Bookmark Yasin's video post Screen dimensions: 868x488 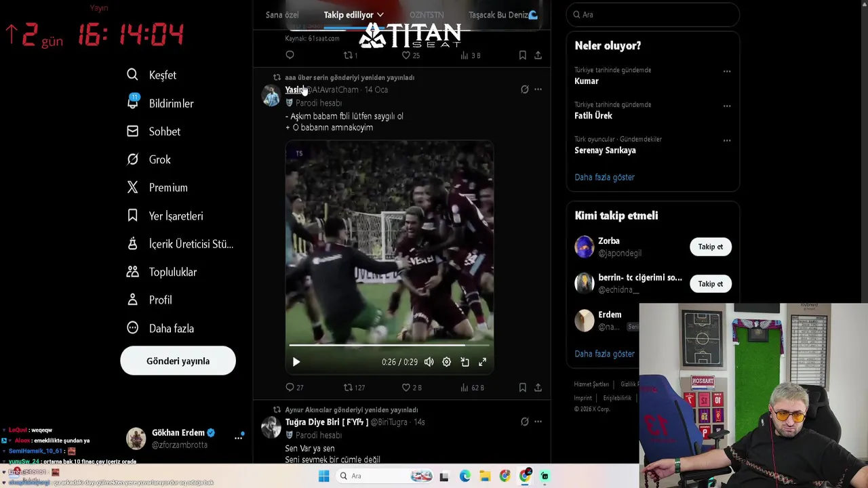pos(522,388)
